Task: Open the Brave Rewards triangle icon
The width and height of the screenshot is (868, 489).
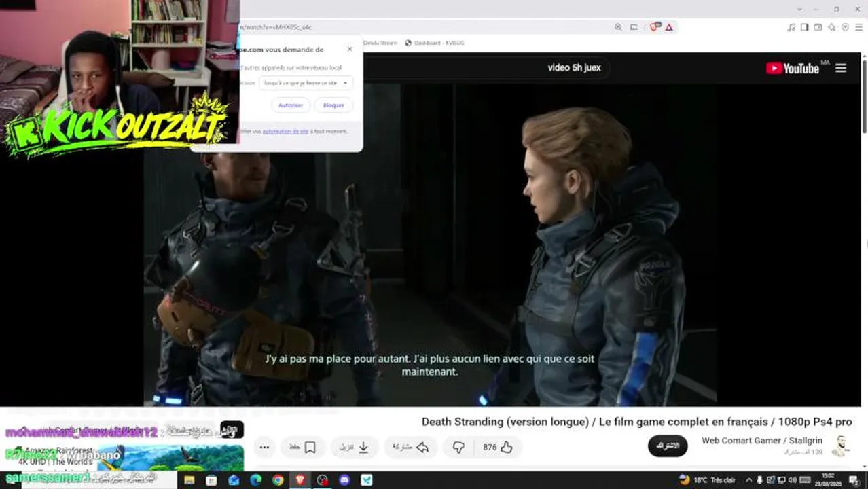Action: (x=669, y=27)
